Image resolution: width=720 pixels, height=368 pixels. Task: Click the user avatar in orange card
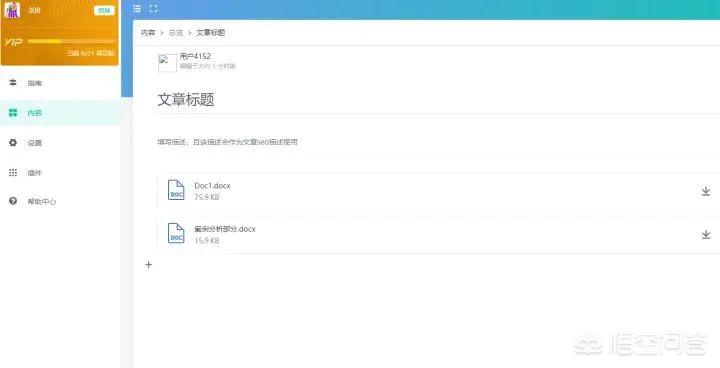[12, 10]
